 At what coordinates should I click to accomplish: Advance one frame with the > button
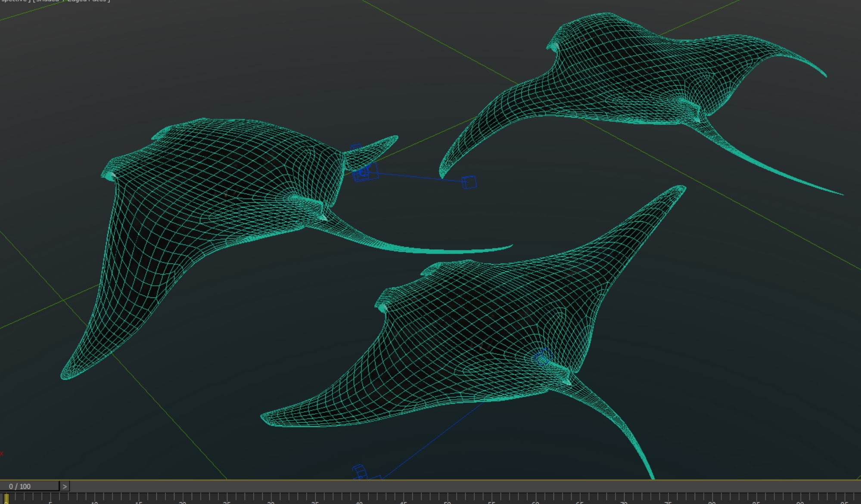65,486
